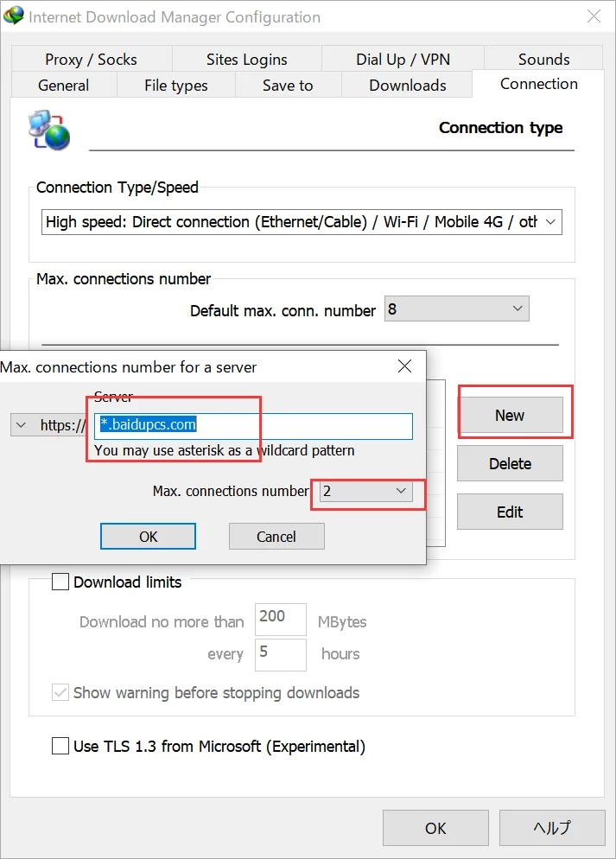Click OK at bottom of Configuration window
The image size is (616, 859).
pos(435,828)
